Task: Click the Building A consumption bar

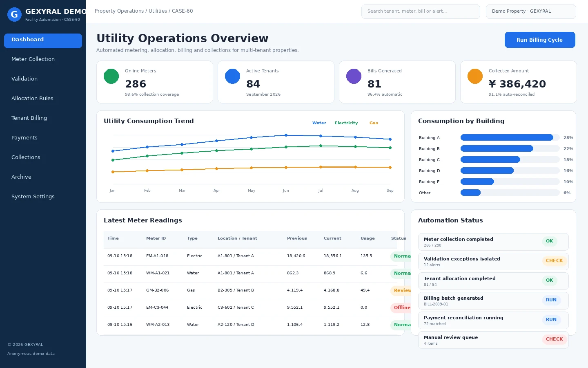Action: [x=507, y=138]
